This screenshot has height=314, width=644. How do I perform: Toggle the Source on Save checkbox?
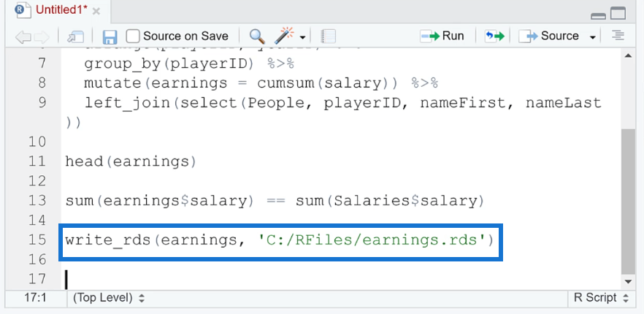tap(133, 37)
